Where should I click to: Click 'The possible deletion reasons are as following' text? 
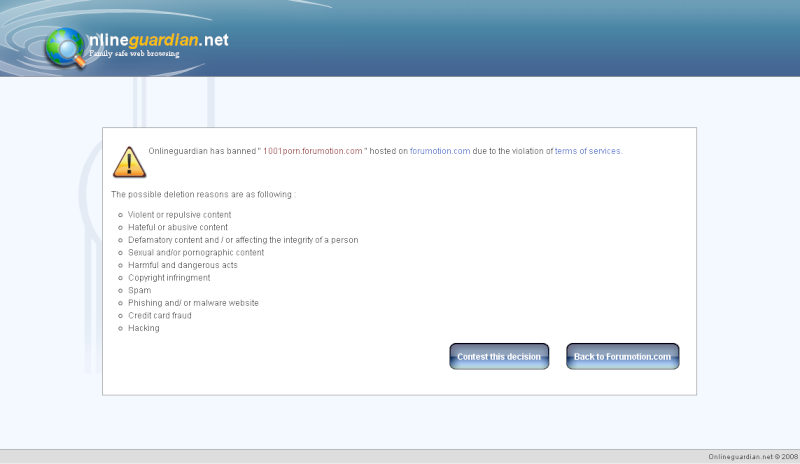tap(203, 194)
